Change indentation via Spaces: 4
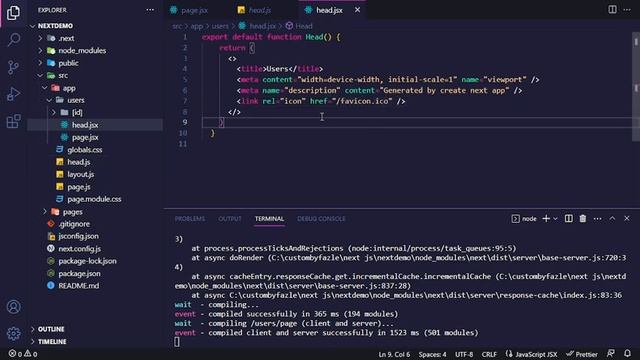640x360 pixels. (x=432, y=354)
